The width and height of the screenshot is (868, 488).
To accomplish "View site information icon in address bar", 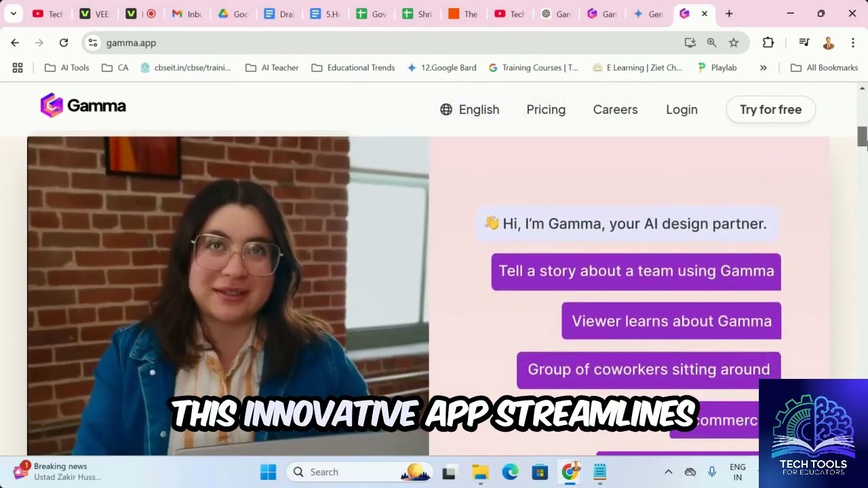I will point(93,43).
